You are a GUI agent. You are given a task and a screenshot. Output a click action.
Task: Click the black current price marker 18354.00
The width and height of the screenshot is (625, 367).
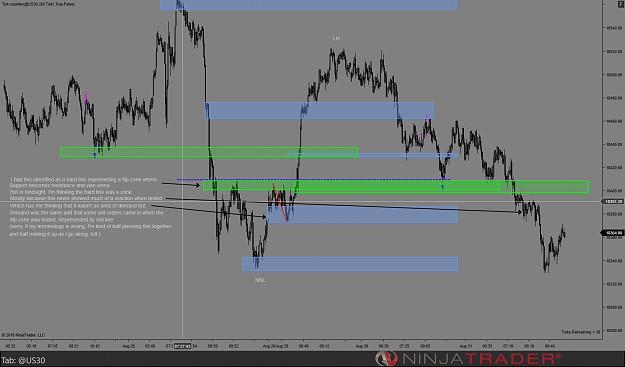click(x=612, y=233)
